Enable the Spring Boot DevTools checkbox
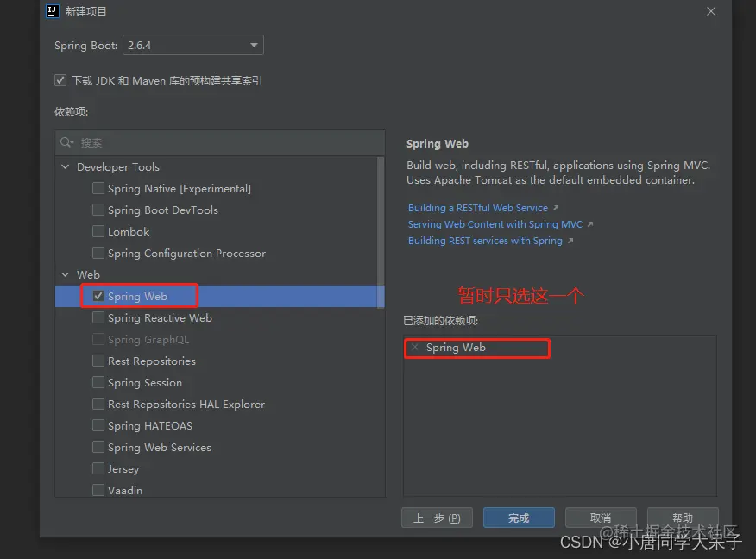756x559 pixels. click(x=98, y=210)
